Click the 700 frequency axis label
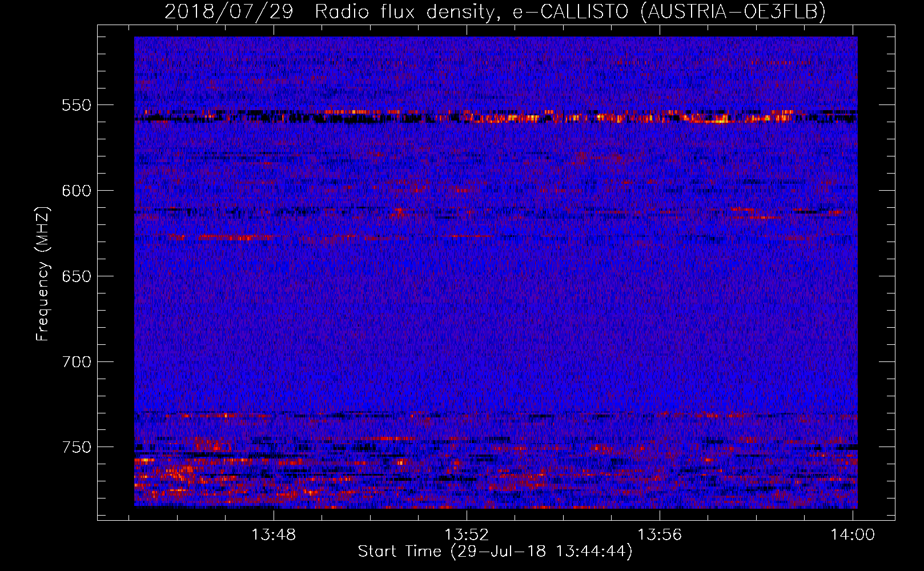The width and height of the screenshot is (924, 571). [77, 362]
